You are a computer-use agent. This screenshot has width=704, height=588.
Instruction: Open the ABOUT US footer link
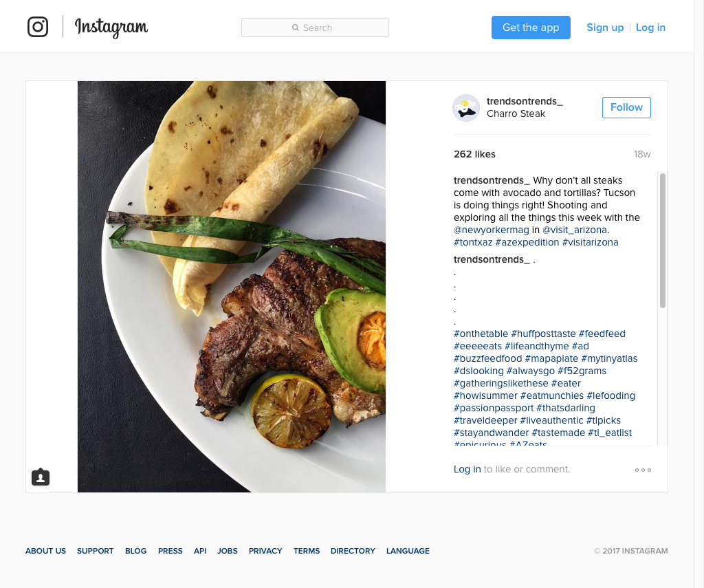[x=45, y=551]
